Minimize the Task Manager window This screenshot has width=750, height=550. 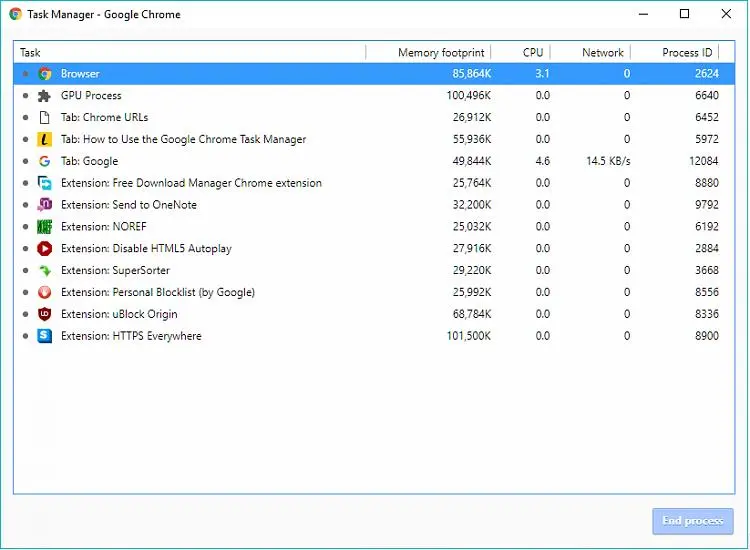pos(643,14)
